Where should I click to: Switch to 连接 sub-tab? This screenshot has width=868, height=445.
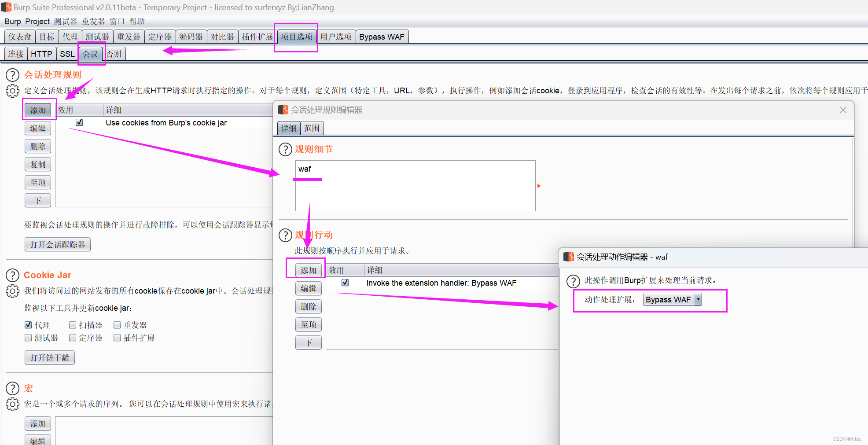point(16,54)
